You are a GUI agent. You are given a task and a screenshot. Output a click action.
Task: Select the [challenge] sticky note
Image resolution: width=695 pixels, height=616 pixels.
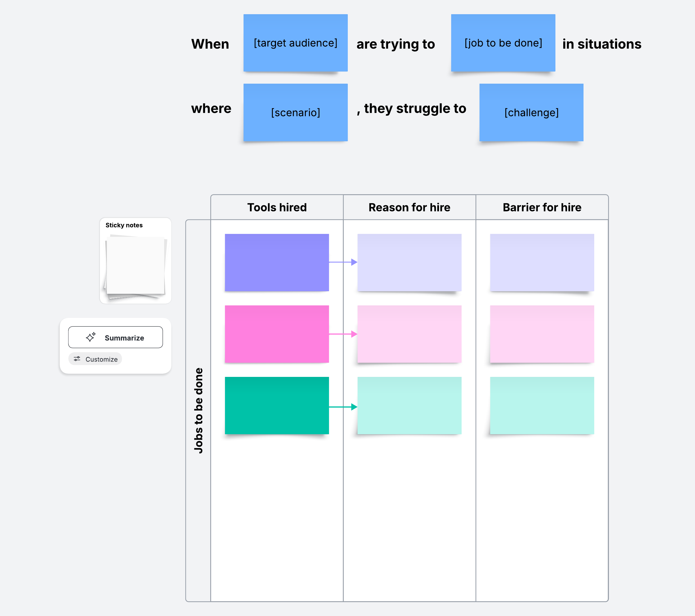pyautogui.click(x=531, y=112)
